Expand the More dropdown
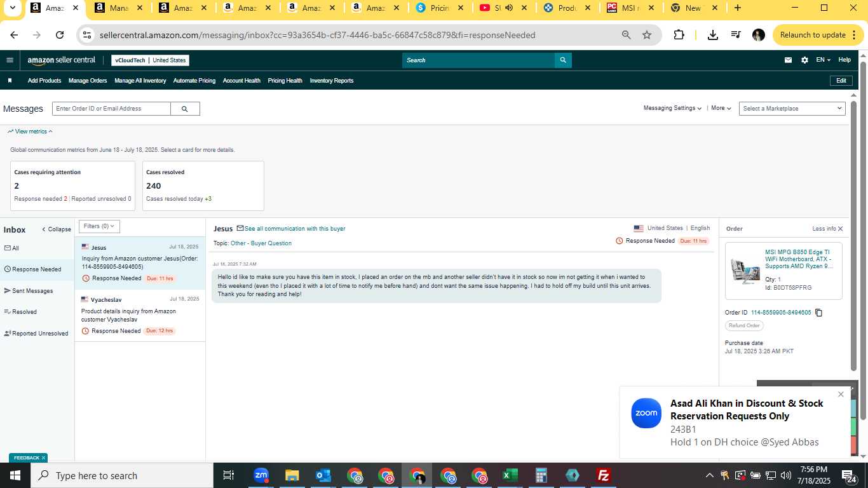 (721, 109)
